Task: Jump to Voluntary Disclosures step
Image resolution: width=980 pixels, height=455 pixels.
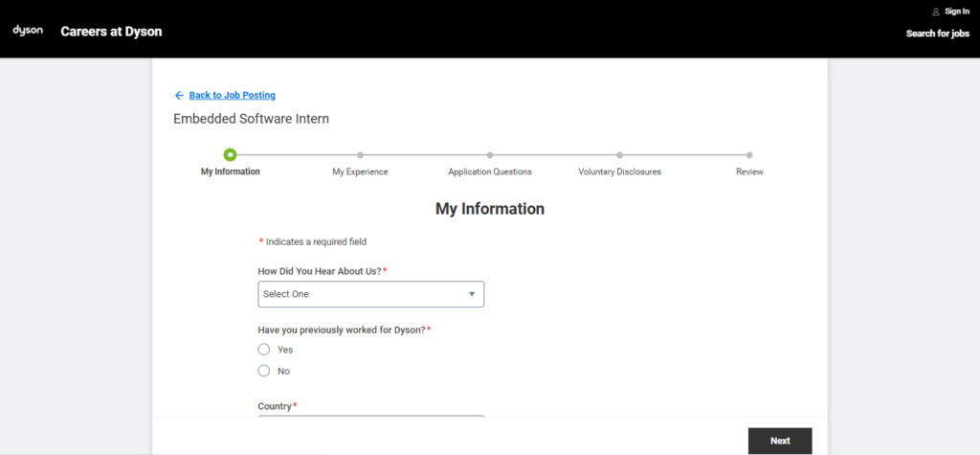Action: click(x=619, y=171)
